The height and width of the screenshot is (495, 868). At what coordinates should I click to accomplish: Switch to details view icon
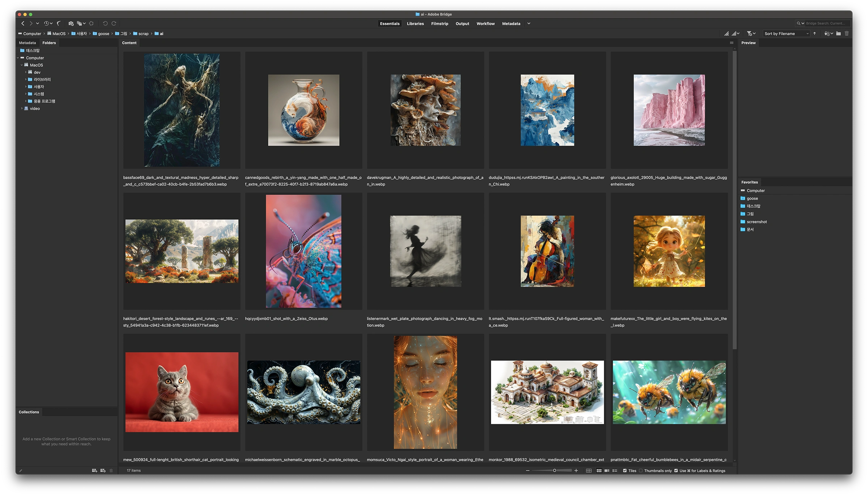[x=607, y=471]
